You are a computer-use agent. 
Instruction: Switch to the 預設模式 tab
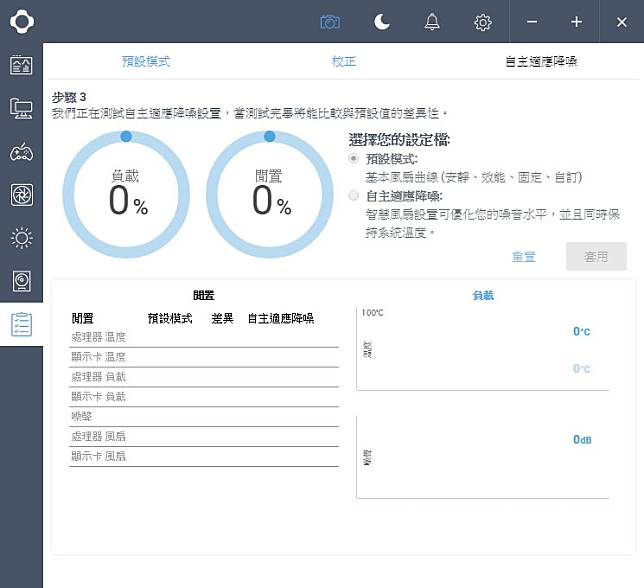point(146,61)
